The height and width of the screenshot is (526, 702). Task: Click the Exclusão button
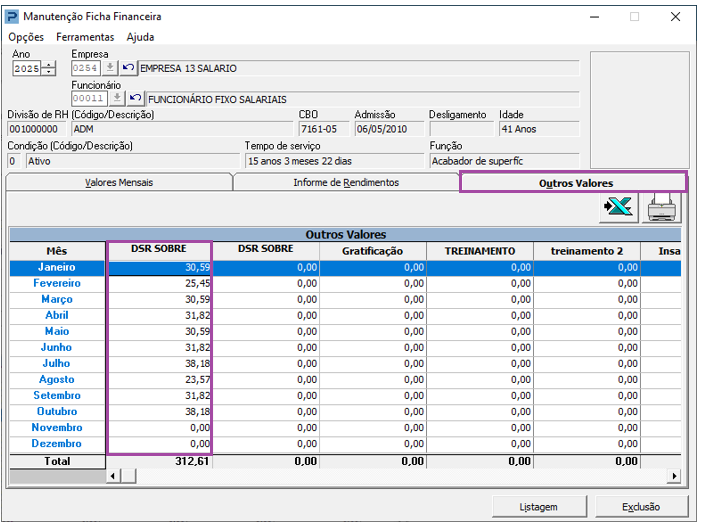coord(641,506)
